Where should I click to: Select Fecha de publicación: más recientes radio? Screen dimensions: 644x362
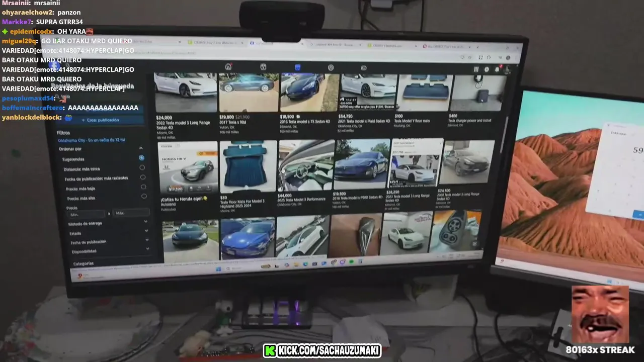point(143,177)
